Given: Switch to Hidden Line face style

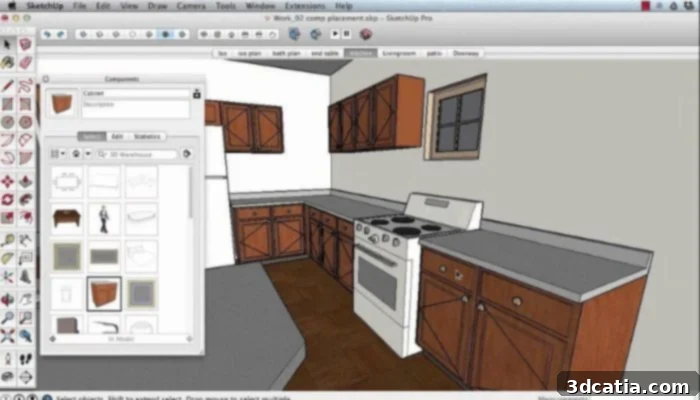Looking at the screenshot, I should [x=133, y=34].
